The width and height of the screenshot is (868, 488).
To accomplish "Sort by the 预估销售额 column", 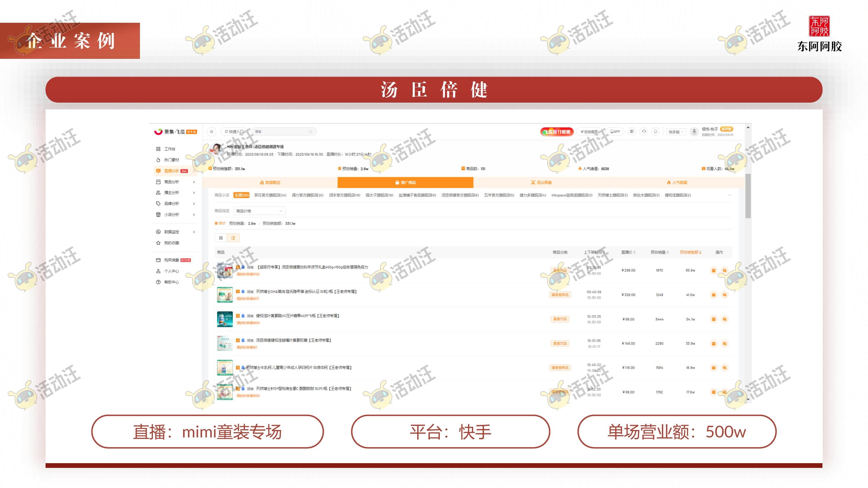I will coord(690,252).
